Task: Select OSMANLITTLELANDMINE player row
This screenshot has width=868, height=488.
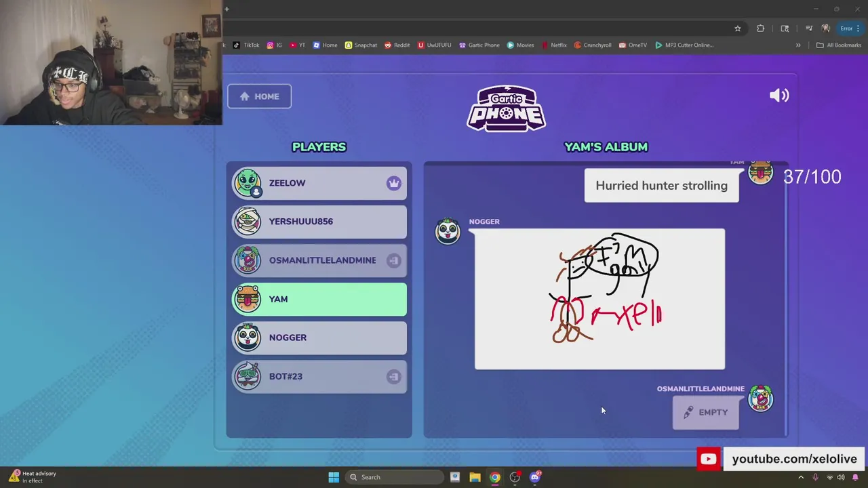Action: [319, 260]
